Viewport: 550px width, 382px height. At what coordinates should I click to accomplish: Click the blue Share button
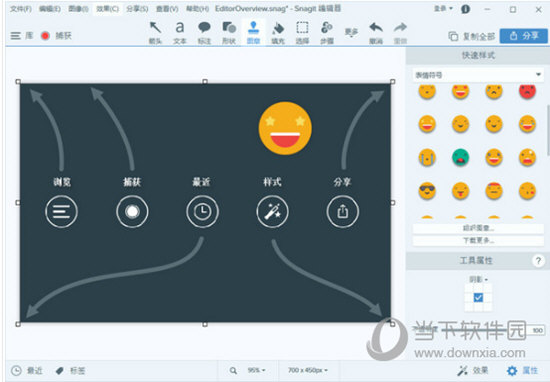point(524,36)
